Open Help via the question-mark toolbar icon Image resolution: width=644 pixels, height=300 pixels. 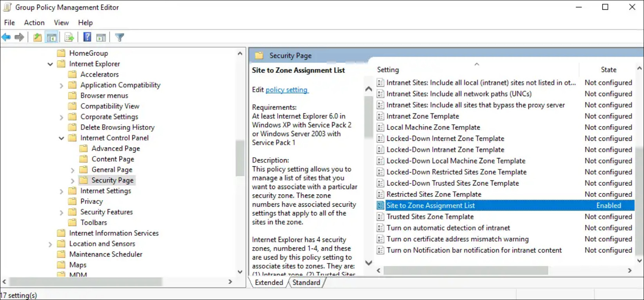[x=87, y=37]
